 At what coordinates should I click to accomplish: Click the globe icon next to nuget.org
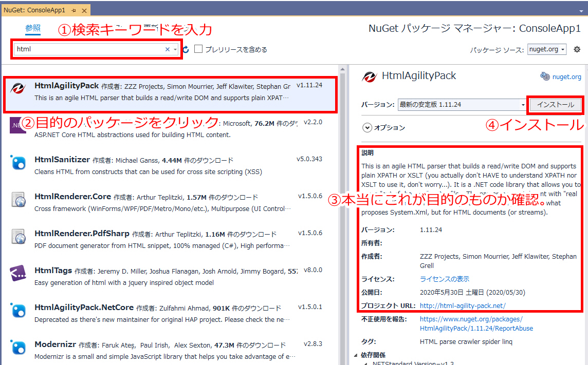pos(544,76)
